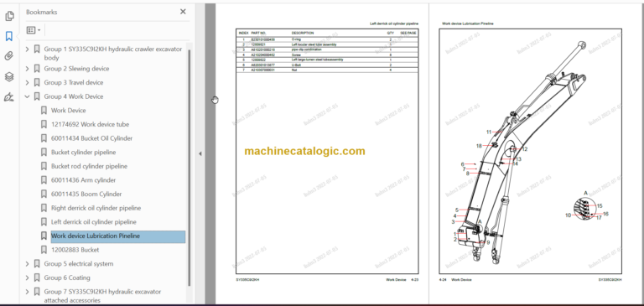Go to 60011435 Boom Cylinder
The height and width of the screenshot is (306, 644).
[86, 194]
